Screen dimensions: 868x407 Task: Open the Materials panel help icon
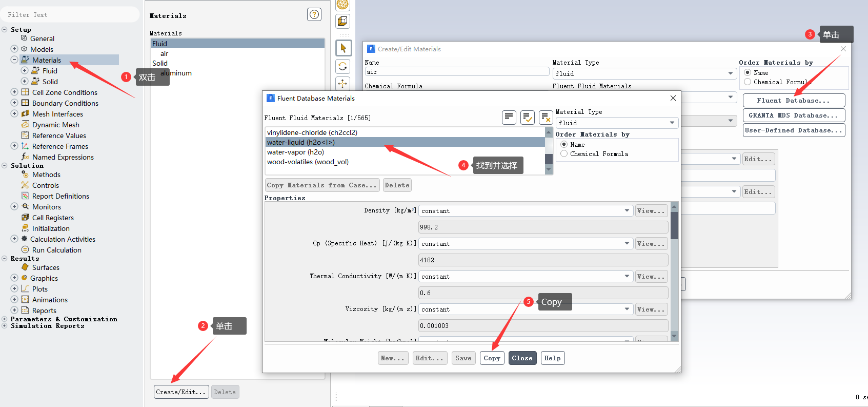314,14
